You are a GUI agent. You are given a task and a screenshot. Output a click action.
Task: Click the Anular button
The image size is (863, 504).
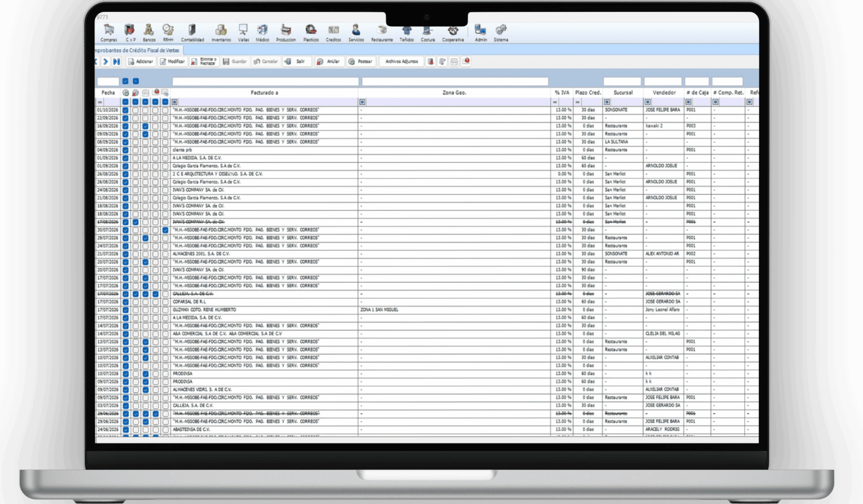(x=328, y=61)
